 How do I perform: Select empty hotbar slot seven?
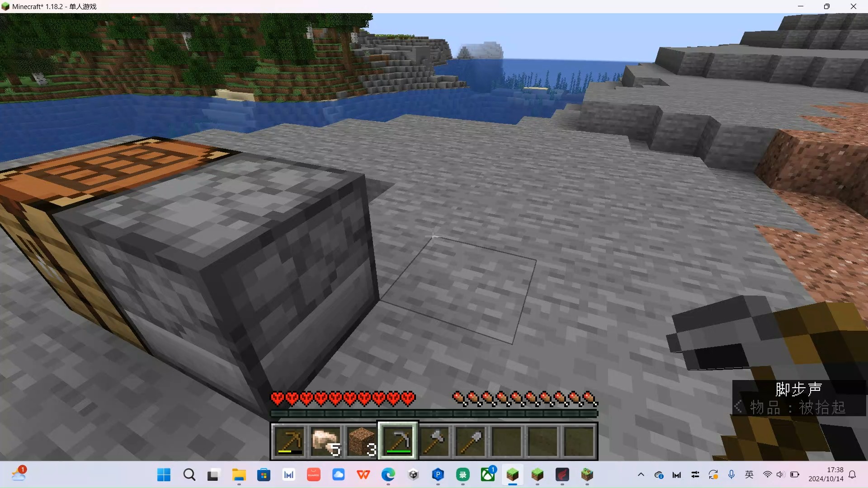pyautogui.click(x=506, y=441)
